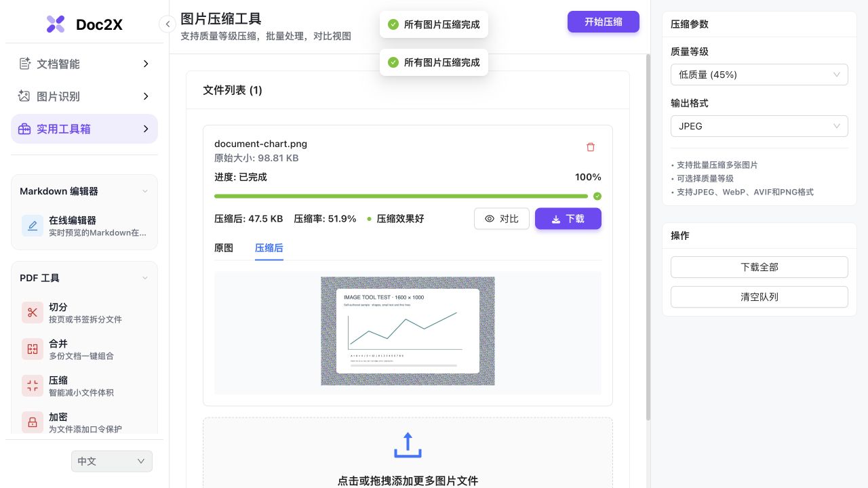This screenshot has height=488, width=868.
Task: Open the 切分 PDF tool entry
Action: 85,312
